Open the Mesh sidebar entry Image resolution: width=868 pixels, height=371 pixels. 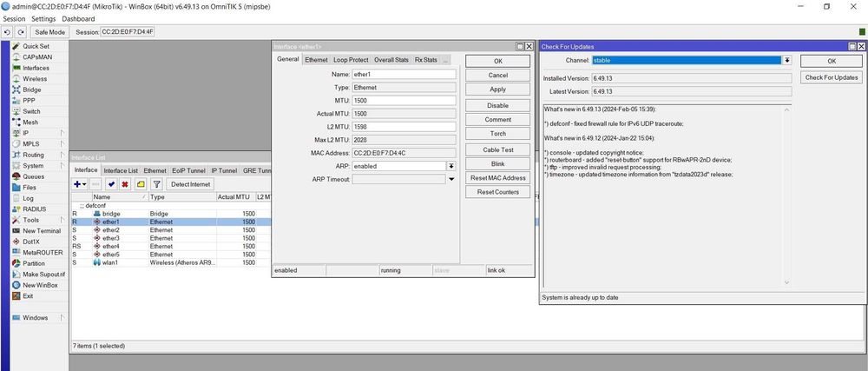30,123
